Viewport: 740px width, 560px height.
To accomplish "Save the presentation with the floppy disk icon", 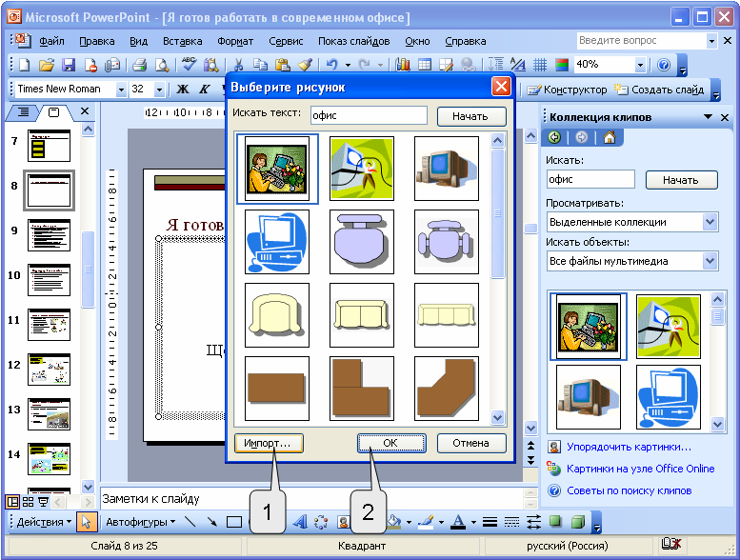I will [69, 65].
